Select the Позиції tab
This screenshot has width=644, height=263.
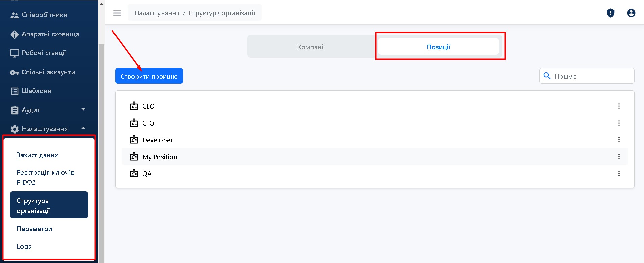tap(438, 47)
